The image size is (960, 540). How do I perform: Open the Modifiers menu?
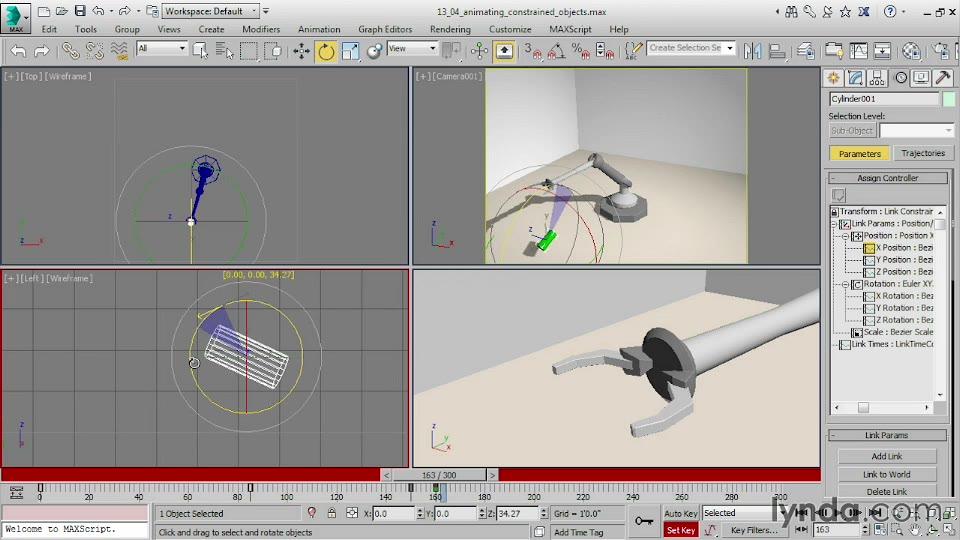pos(261,29)
